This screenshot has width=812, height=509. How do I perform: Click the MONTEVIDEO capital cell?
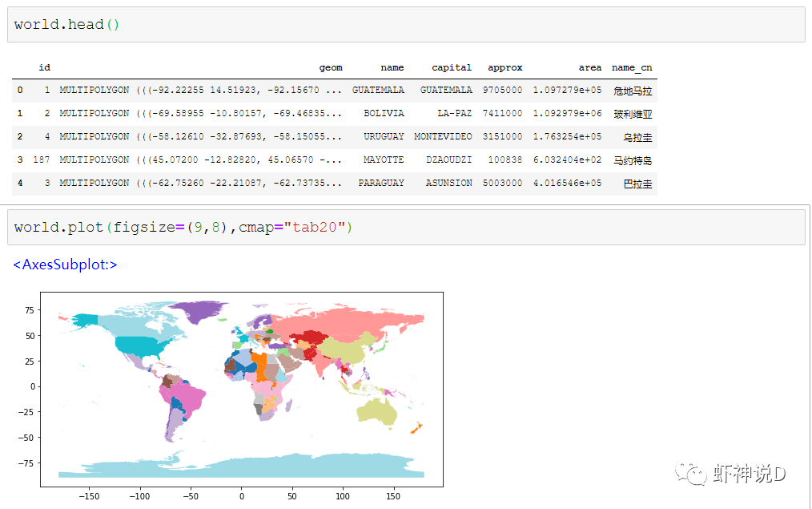443,136
